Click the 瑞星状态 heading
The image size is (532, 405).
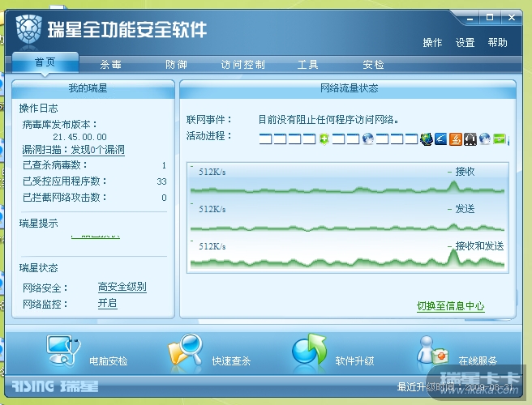pos(38,268)
